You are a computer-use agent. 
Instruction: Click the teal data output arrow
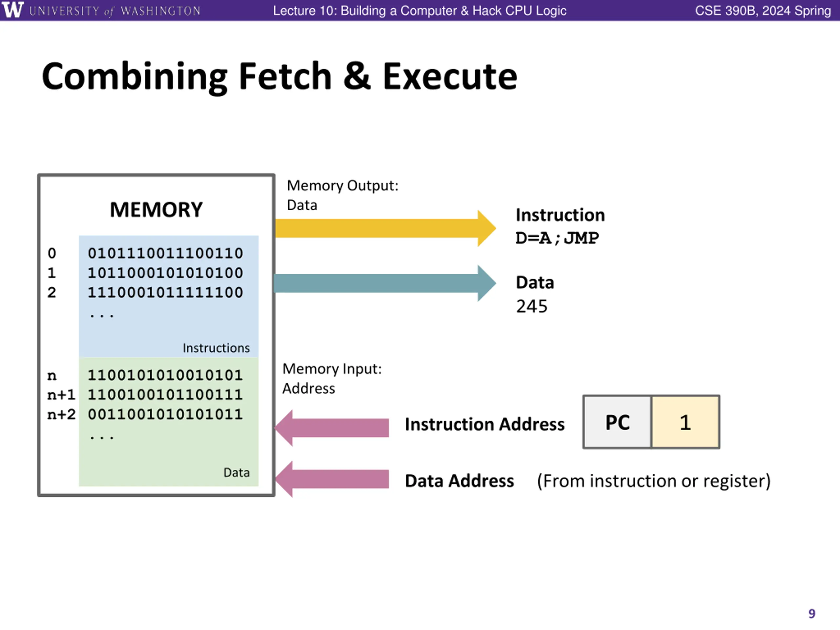pos(385,283)
